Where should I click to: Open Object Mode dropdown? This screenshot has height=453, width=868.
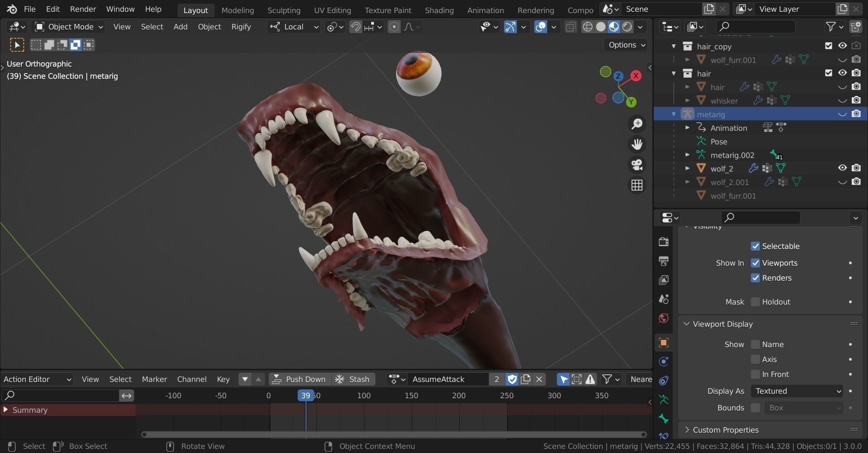click(69, 27)
